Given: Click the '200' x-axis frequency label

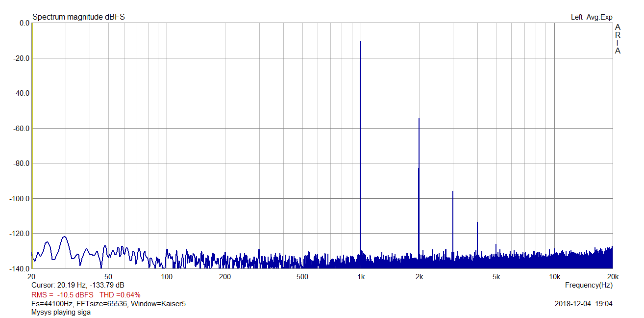Looking at the screenshot, I should coord(225,276).
